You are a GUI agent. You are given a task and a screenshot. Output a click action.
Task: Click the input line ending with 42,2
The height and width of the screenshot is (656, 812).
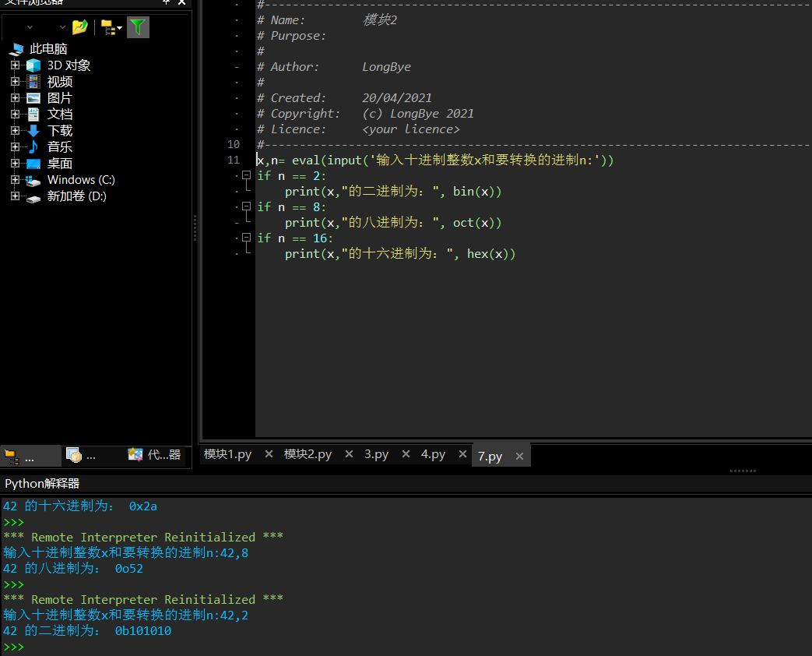(x=126, y=615)
